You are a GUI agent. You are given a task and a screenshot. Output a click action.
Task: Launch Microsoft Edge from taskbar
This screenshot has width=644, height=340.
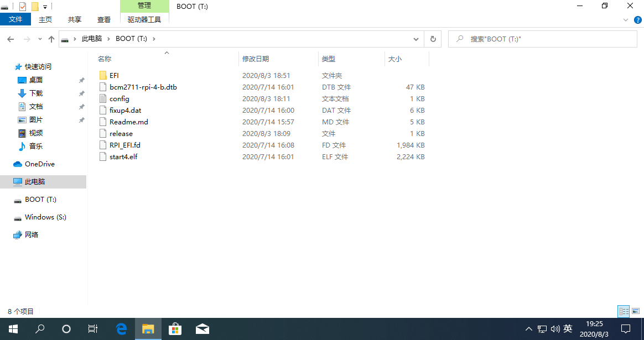tap(122, 328)
